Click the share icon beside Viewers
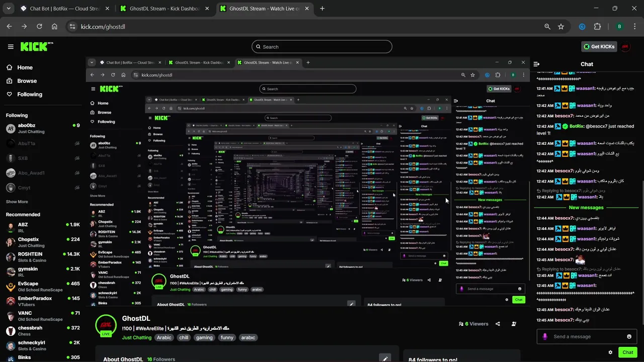This screenshot has width=644, height=362. coord(498,324)
